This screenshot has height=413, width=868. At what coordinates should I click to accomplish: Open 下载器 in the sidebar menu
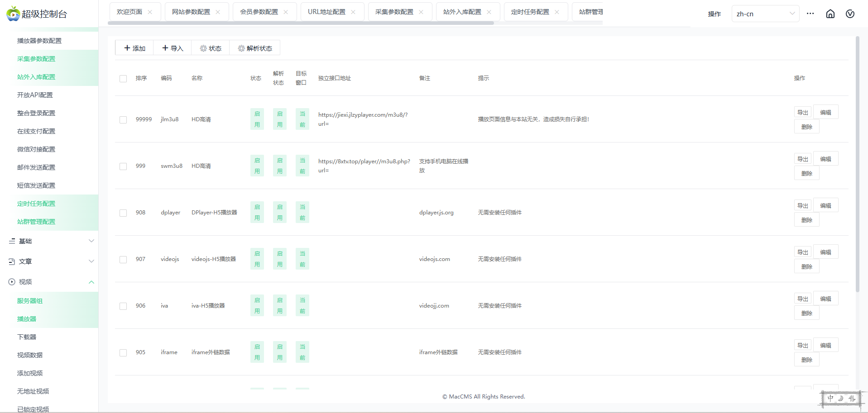27,337
